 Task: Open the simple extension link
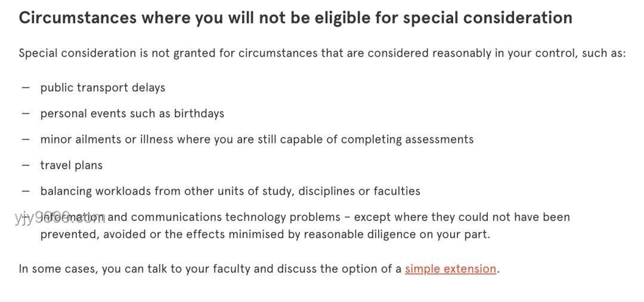click(451, 269)
